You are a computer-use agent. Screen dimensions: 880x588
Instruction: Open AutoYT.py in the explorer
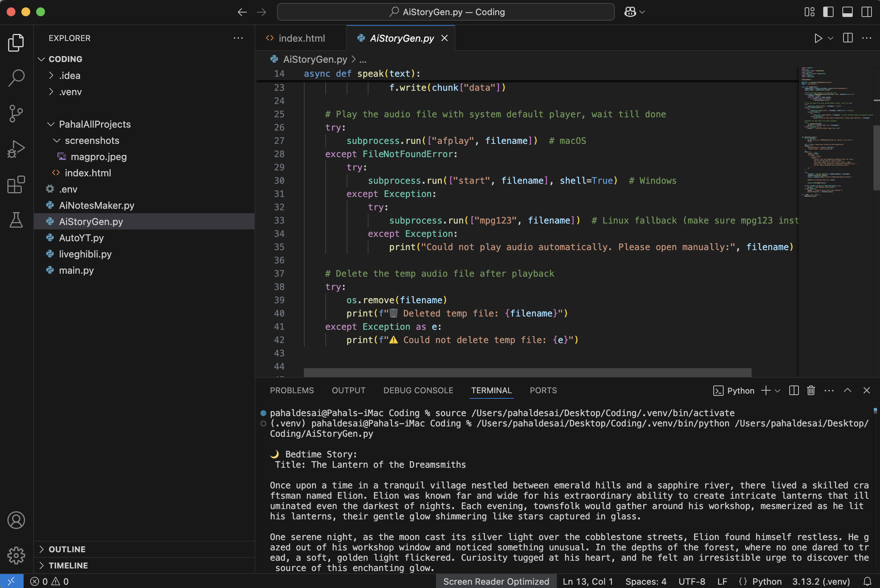click(82, 238)
